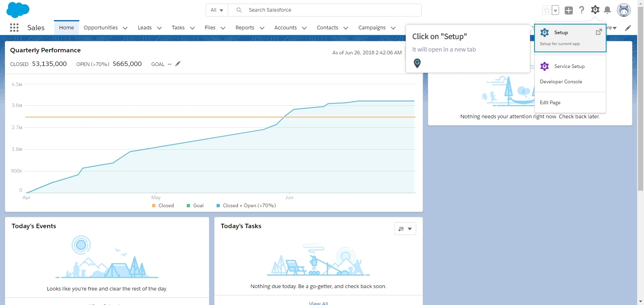
Task: Click the orange Closed legend swatch
Action: (x=154, y=206)
